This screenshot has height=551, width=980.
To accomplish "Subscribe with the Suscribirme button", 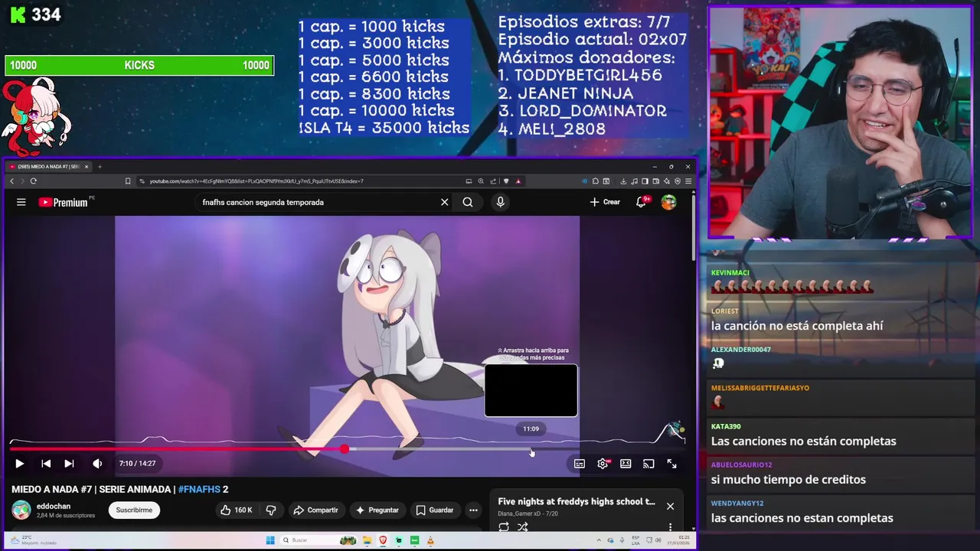I will click(x=134, y=510).
